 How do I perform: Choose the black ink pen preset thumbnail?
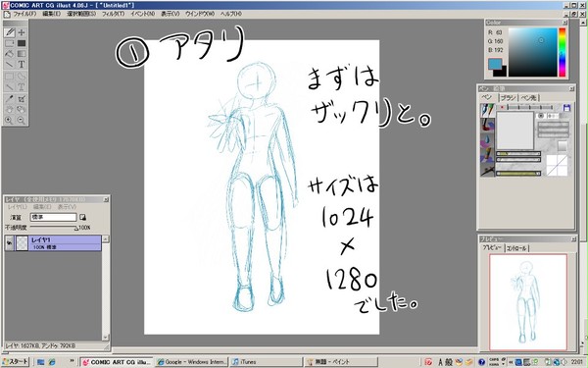(487, 170)
